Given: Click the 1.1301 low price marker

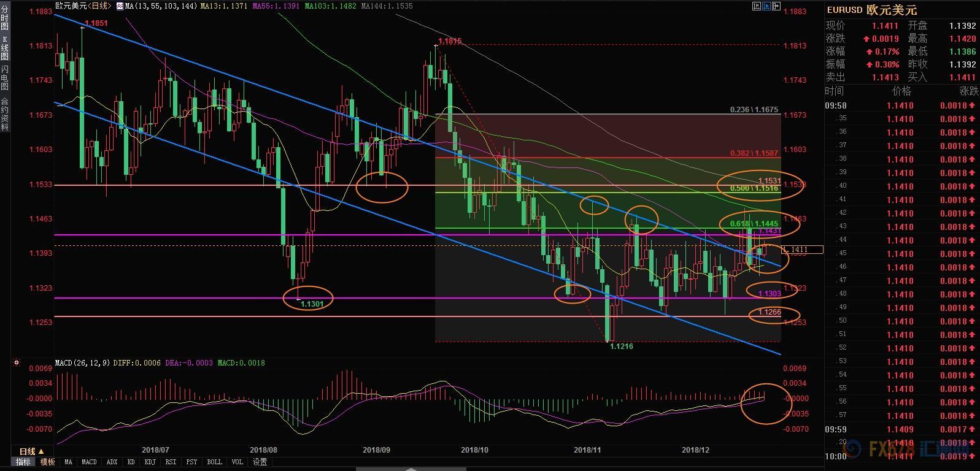Looking at the screenshot, I should tap(312, 303).
